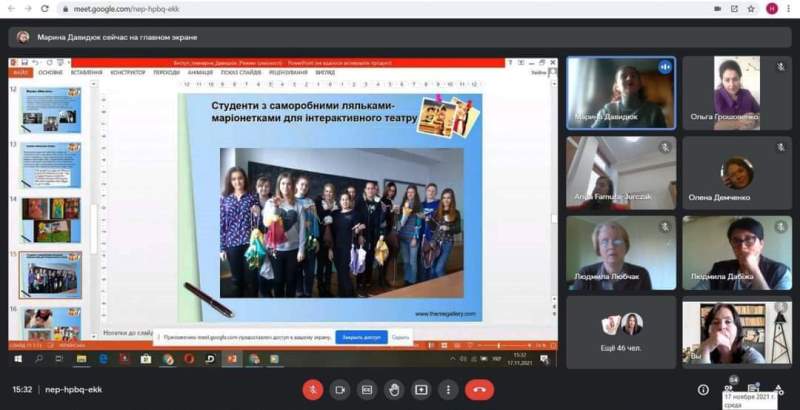Click the 'Нотатки до слайда' notes area

point(128,333)
